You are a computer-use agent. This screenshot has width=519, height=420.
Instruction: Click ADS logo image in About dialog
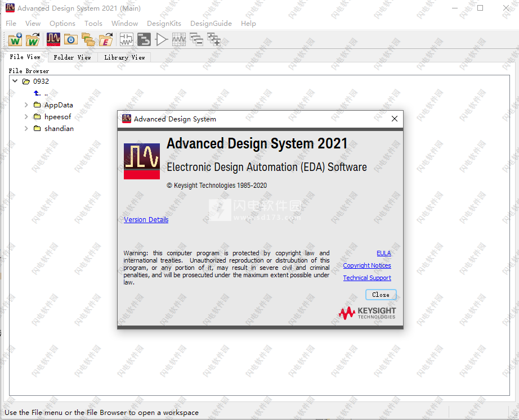[142, 161]
